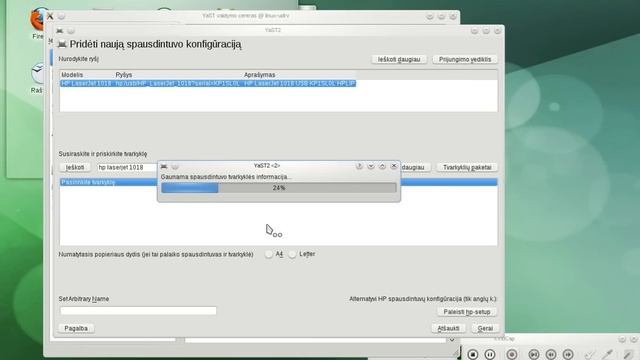This screenshot has height=360, width=640.
Task: Click the printer window-menu icon in YaST2 <2> dialog
Action: tap(164, 167)
